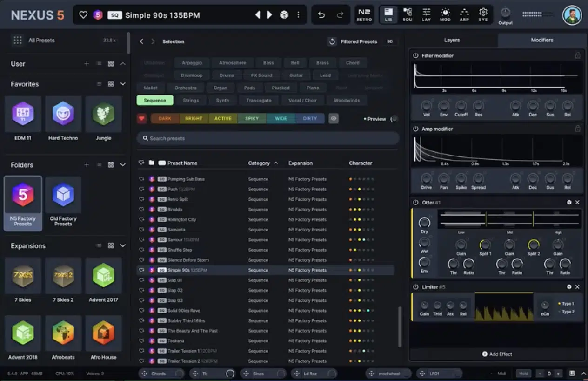
Task: Collapse the Expansions section
Action: coord(123,245)
